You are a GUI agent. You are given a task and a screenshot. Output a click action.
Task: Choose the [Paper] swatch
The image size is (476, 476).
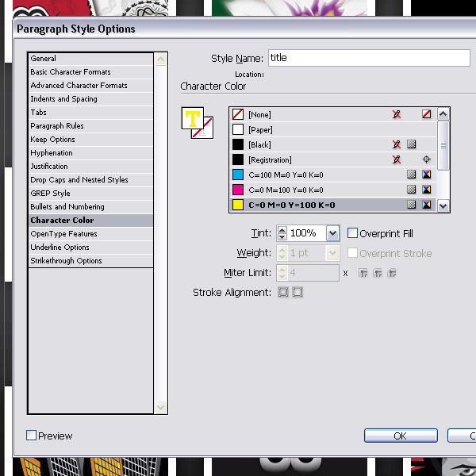pos(333,129)
